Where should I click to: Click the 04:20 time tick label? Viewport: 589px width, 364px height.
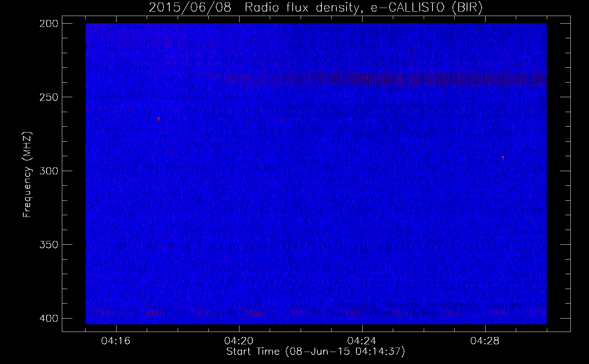tap(239, 341)
